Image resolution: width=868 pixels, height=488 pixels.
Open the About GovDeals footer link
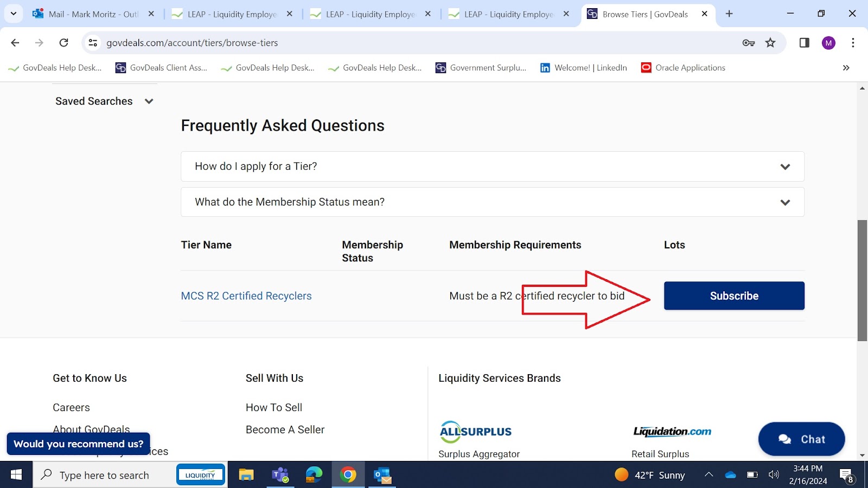tap(91, 428)
